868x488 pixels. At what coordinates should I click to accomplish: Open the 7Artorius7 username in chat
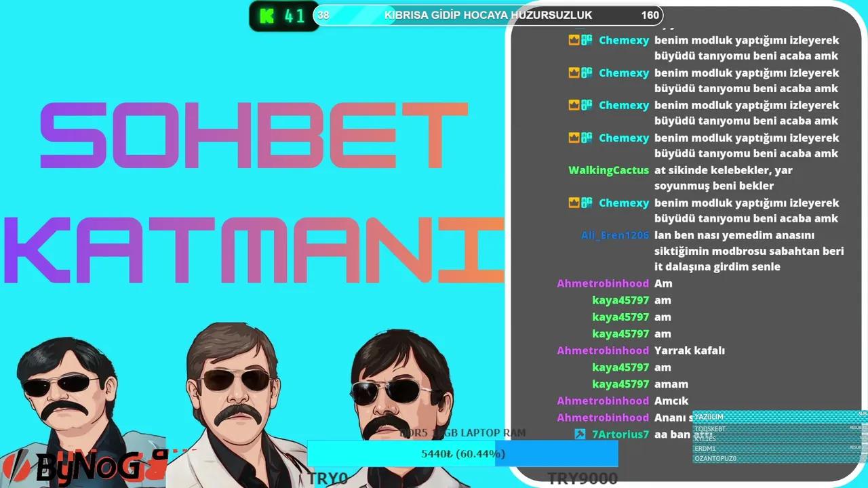pyautogui.click(x=620, y=434)
